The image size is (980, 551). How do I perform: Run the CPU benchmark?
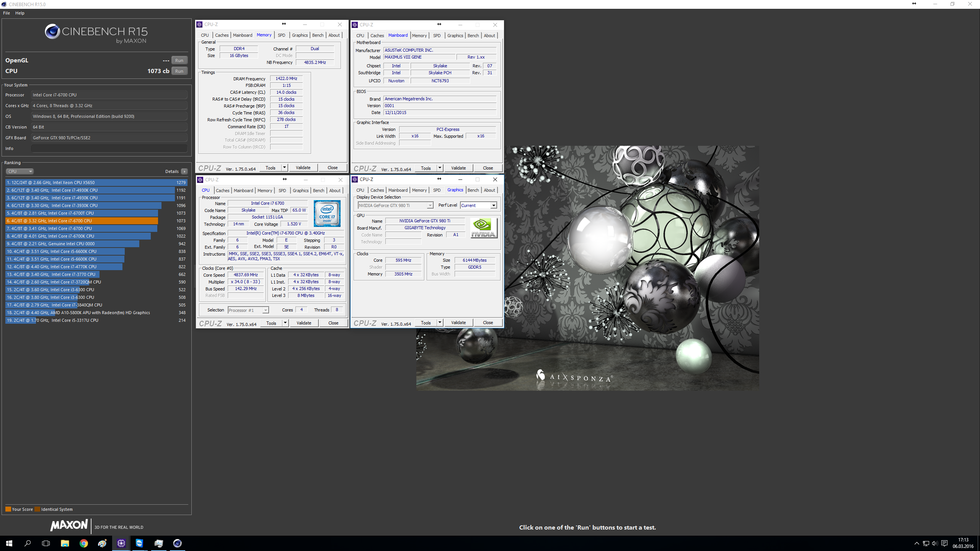point(179,71)
